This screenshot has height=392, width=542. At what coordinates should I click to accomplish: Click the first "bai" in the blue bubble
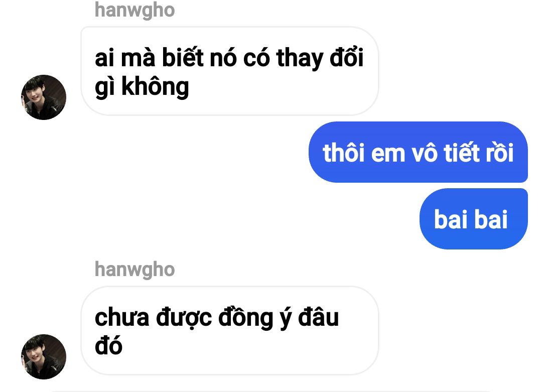(x=451, y=219)
